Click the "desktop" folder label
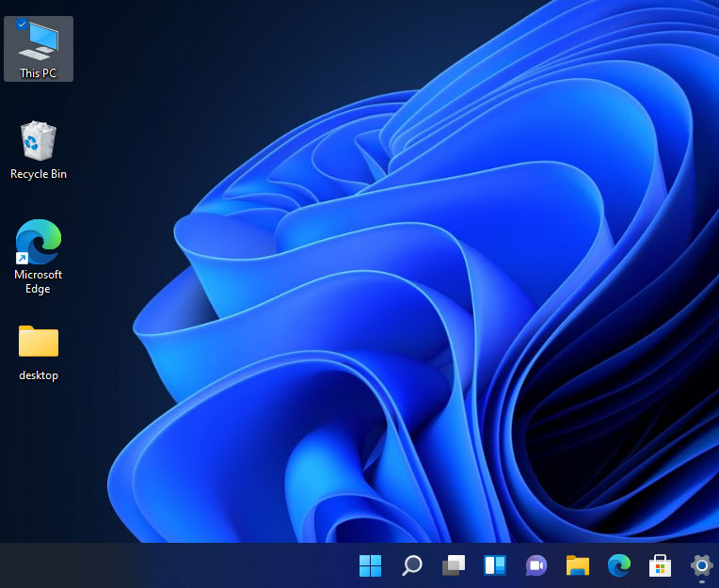The image size is (719, 588). tap(39, 375)
